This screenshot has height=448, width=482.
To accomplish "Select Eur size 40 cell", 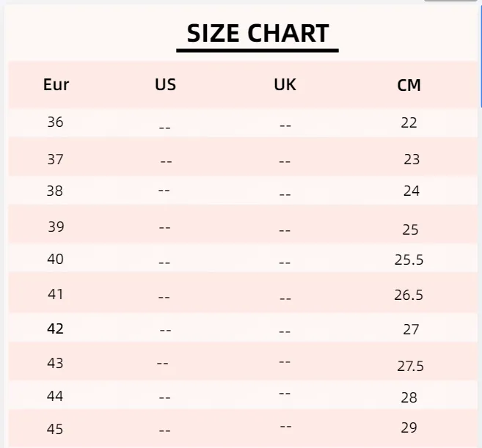I will point(56,260).
